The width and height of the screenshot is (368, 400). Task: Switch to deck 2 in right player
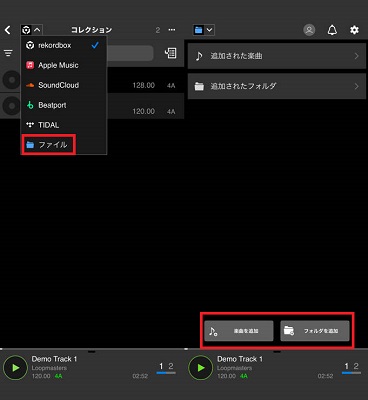[x=356, y=367]
